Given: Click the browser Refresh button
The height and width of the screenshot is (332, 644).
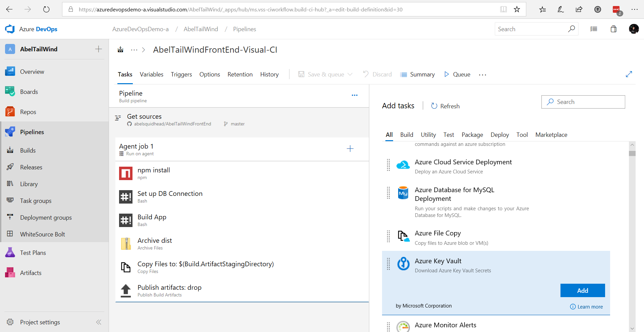Looking at the screenshot, I should pyautogui.click(x=46, y=9).
